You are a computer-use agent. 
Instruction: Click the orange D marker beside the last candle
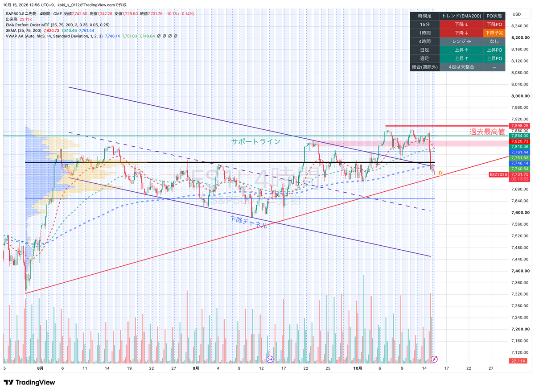tap(440, 173)
